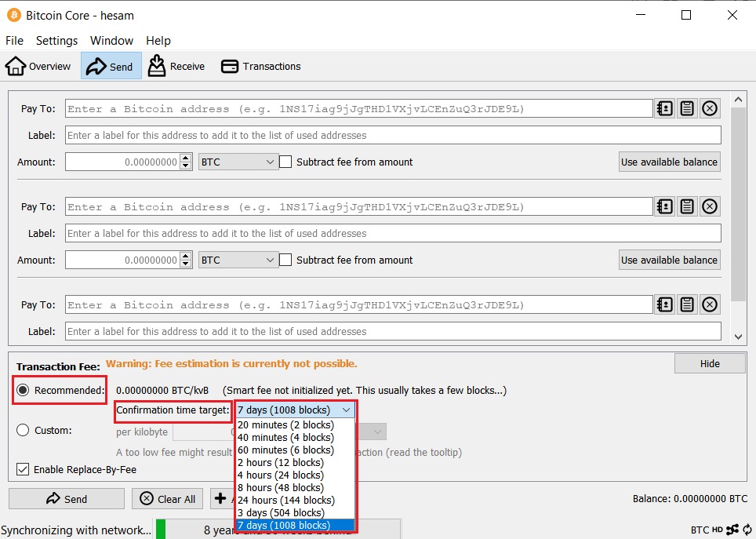The image size is (756, 539).
Task: Choose 8 hours (48 blocks) option
Action: (x=295, y=487)
